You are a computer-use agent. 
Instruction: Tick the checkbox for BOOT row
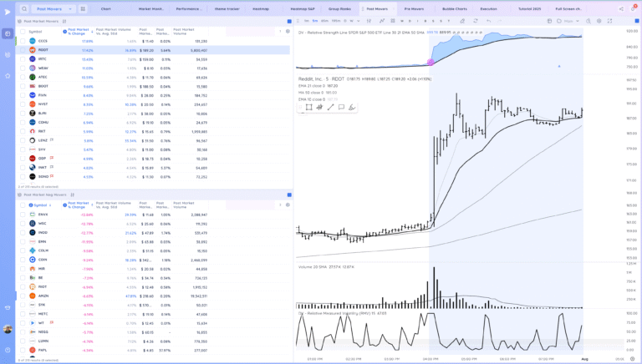tap(23, 86)
